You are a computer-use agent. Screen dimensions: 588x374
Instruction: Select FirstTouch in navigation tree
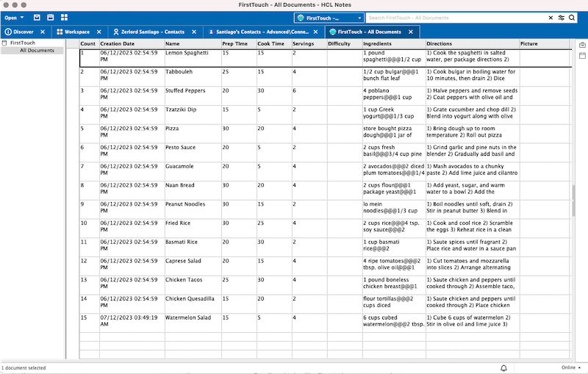[23, 43]
